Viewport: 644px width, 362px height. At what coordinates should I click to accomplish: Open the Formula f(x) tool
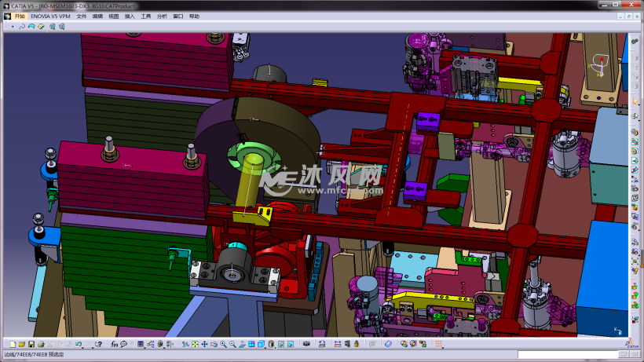(x=115, y=344)
